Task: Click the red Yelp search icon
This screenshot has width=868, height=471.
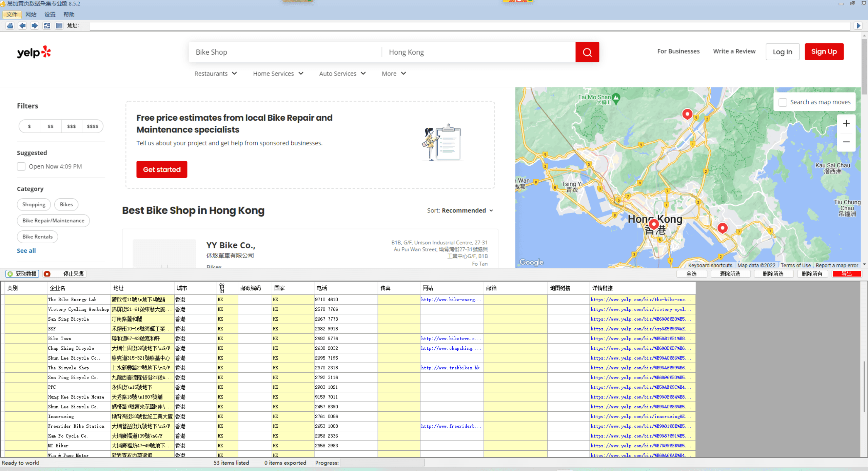Action: point(587,52)
